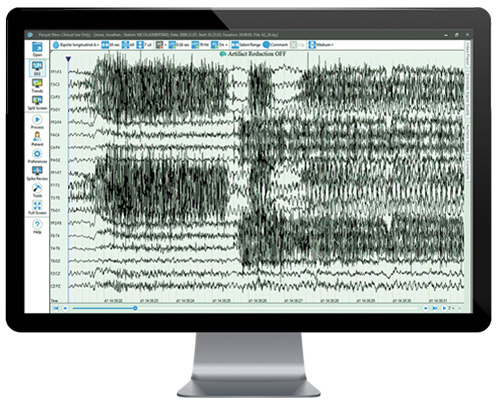500x404 pixels.
Task: Add a Comment from the toolbar
Action: pos(275,45)
